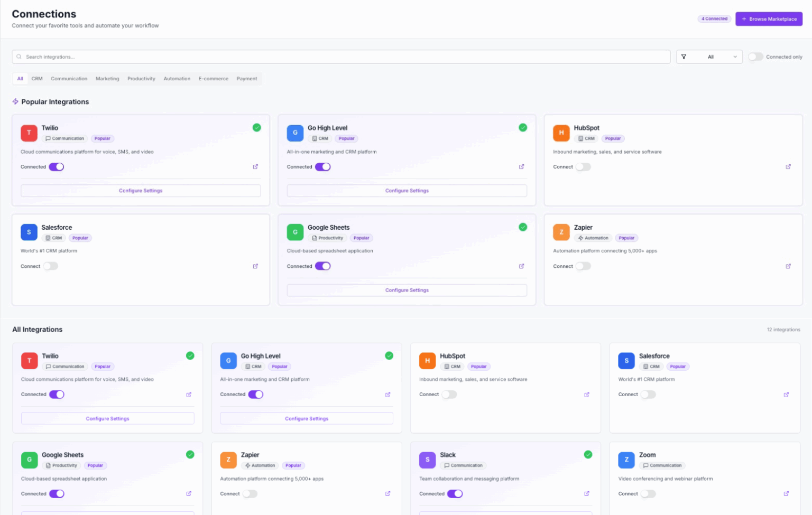Click the '12 integrations' count text
The height and width of the screenshot is (515, 812).
point(783,330)
